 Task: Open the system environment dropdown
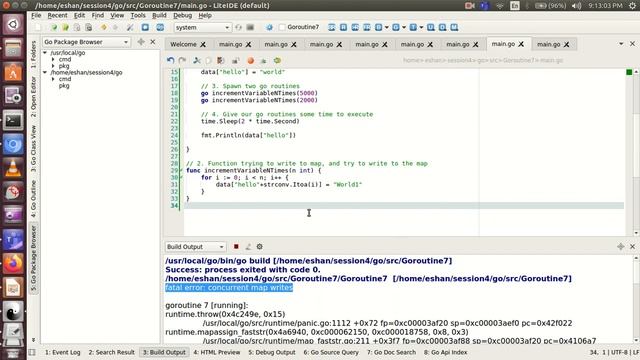coord(202,27)
